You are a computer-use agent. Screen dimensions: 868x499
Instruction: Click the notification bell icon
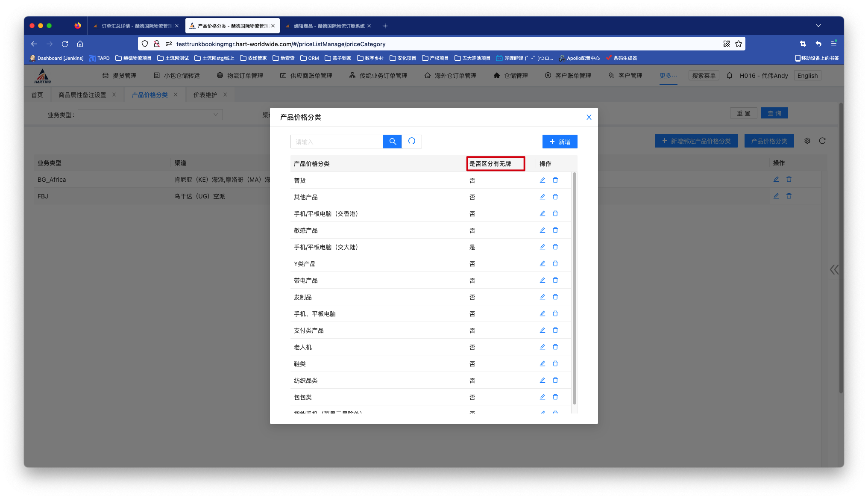[730, 76]
